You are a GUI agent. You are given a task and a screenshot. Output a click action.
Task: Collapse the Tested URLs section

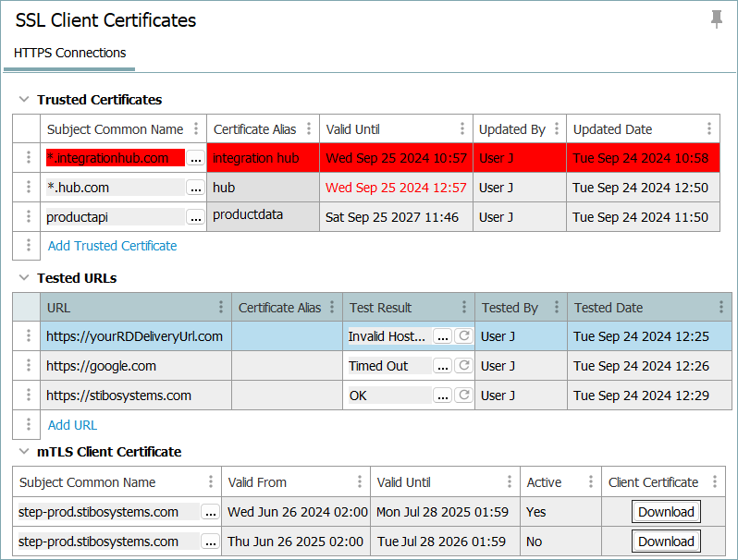[x=23, y=278]
